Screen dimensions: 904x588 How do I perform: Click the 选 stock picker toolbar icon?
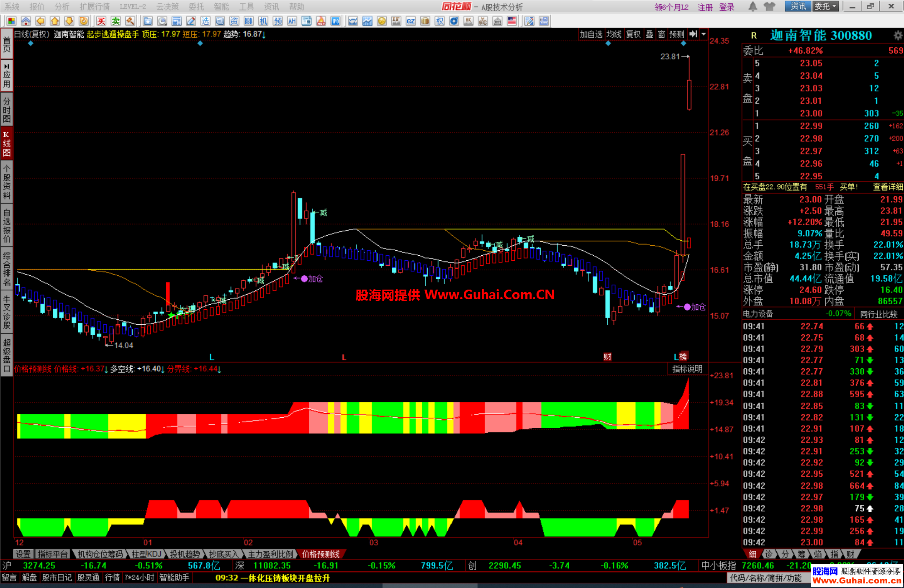coord(205,21)
